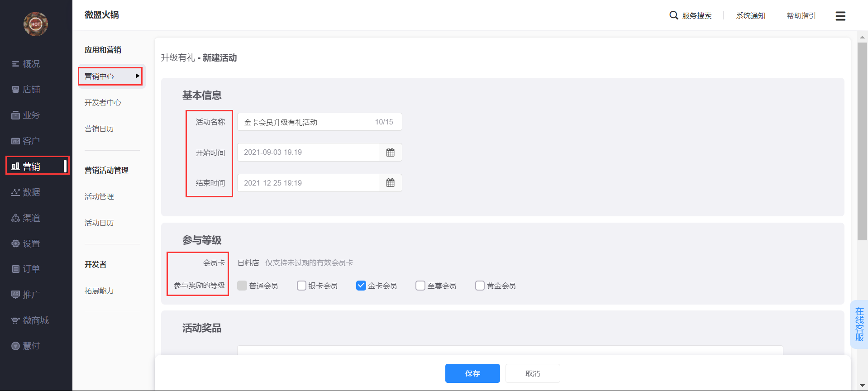Select the 营销 marketing sidebar item
Screen dimensions: 868x391
[x=26, y=166]
